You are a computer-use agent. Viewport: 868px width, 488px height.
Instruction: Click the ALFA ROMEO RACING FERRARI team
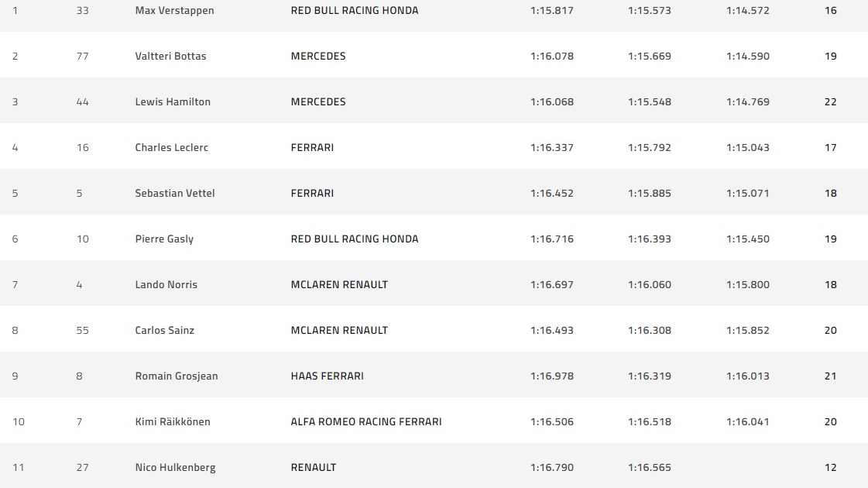pos(366,422)
